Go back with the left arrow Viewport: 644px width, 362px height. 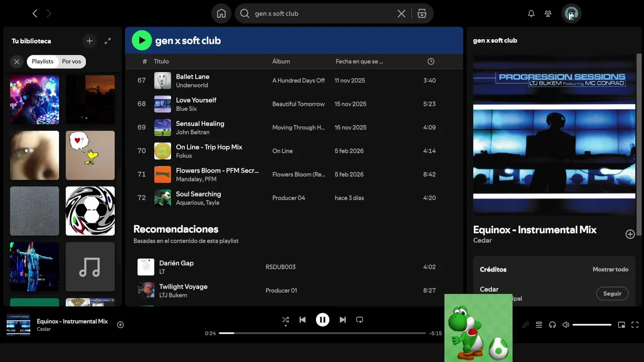point(35,14)
